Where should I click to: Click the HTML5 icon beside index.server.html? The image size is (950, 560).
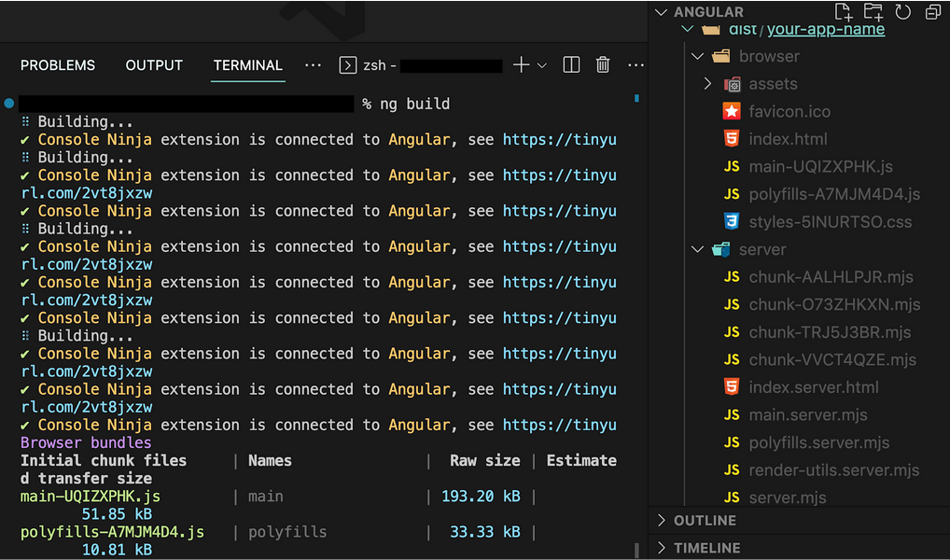point(732,386)
